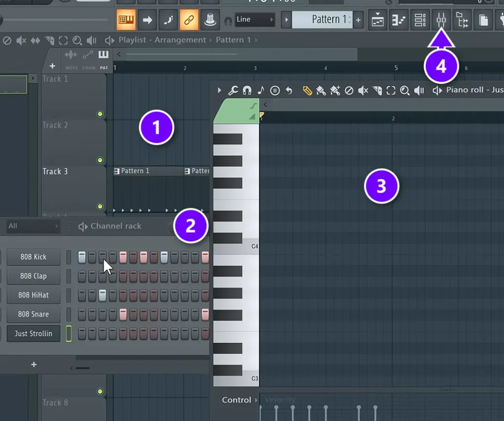Add new pattern with plus button
Viewport: 504px width, 421px height.
[x=358, y=20]
